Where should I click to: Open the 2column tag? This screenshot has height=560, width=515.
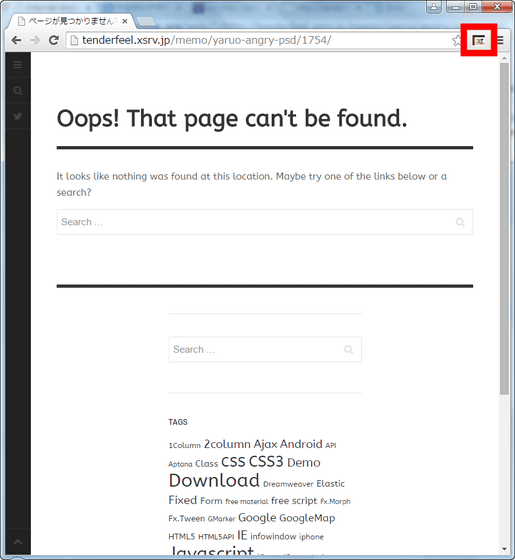(x=227, y=444)
